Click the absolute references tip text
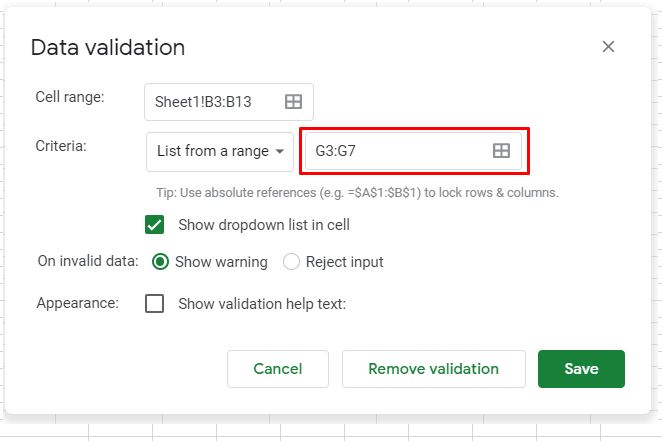Image resolution: width=662 pixels, height=441 pixels. pyautogui.click(x=357, y=192)
